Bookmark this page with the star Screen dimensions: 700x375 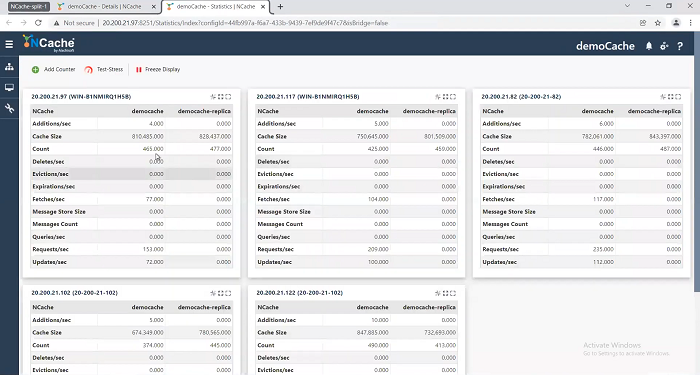(658, 23)
